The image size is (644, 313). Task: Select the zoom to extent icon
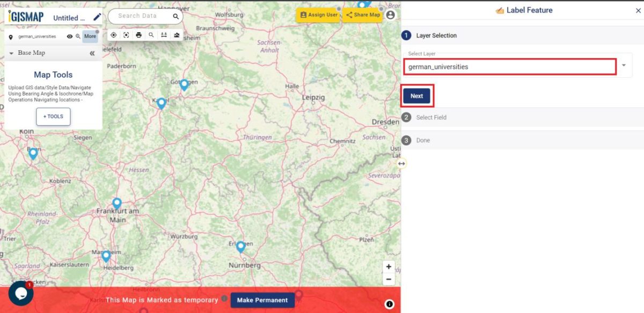pyautogui.click(x=126, y=35)
